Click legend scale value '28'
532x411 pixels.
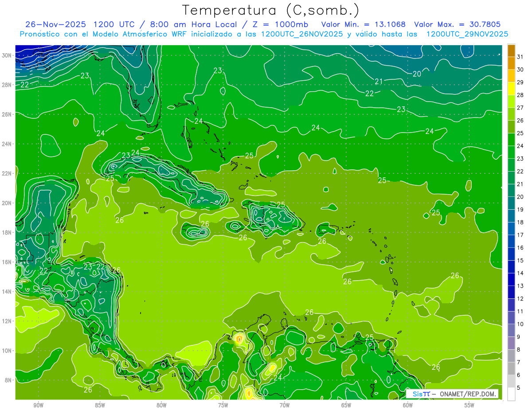click(520, 95)
